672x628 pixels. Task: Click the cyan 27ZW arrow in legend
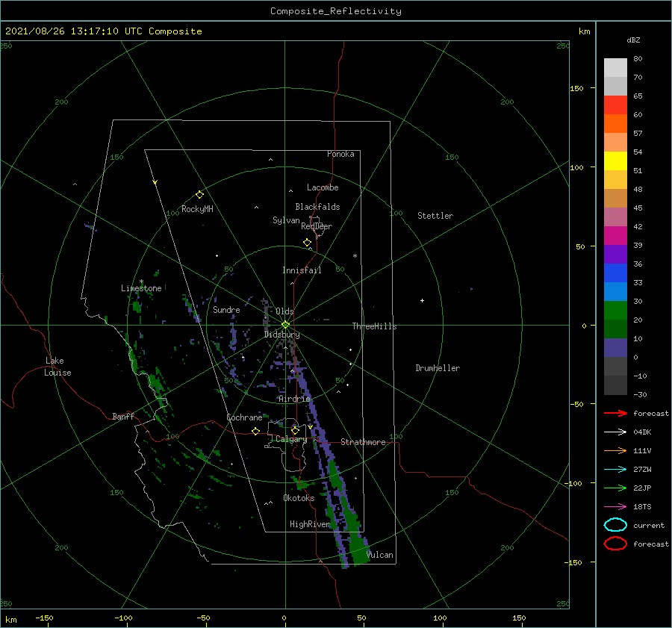[x=615, y=470]
